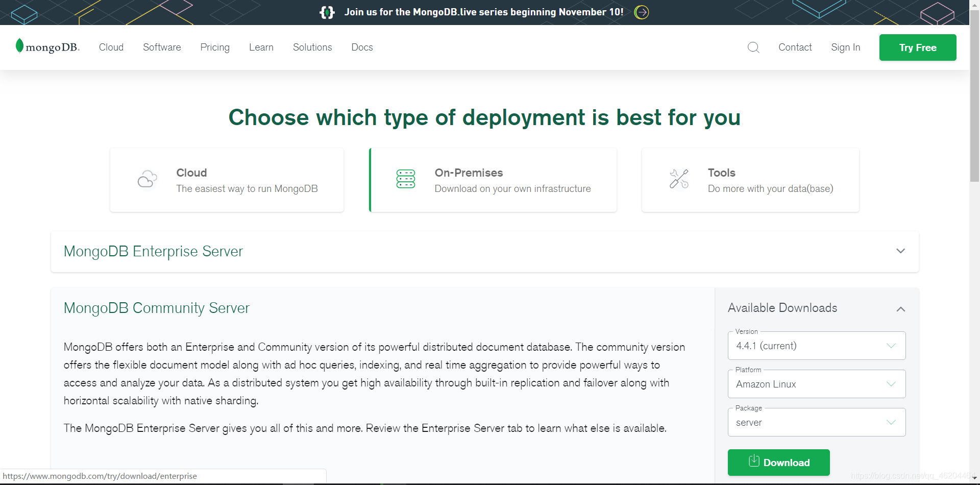Click the Sign In link
This screenshot has height=485, width=980.
coord(845,47)
